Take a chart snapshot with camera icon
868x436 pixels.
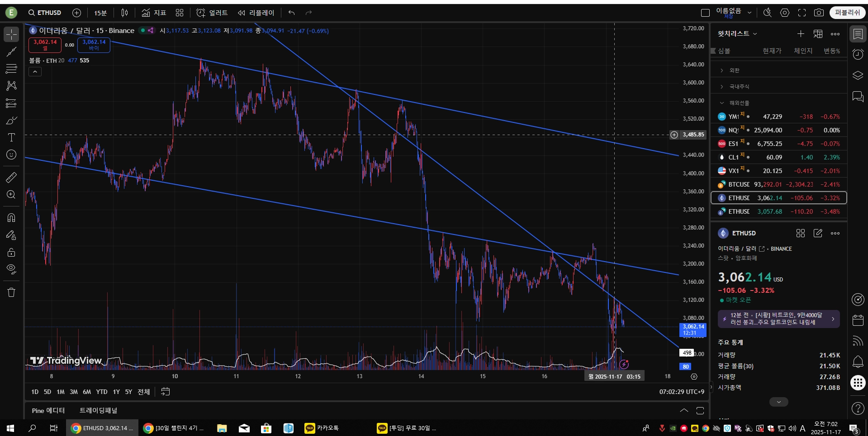pos(819,13)
